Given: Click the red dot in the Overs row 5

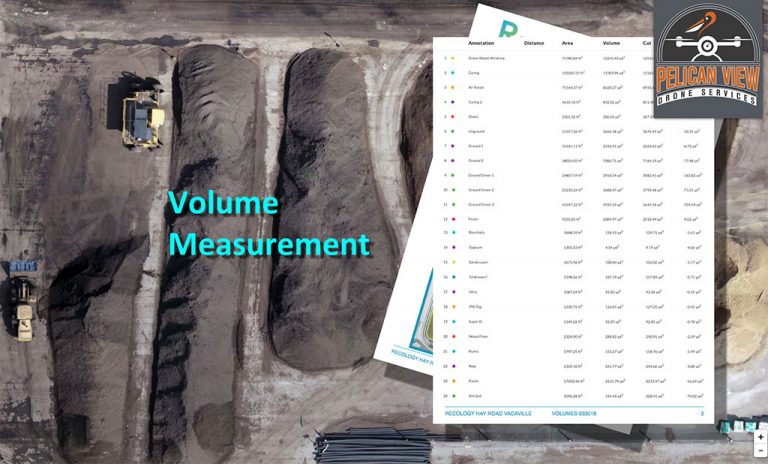Looking at the screenshot, I should [453, 117].
